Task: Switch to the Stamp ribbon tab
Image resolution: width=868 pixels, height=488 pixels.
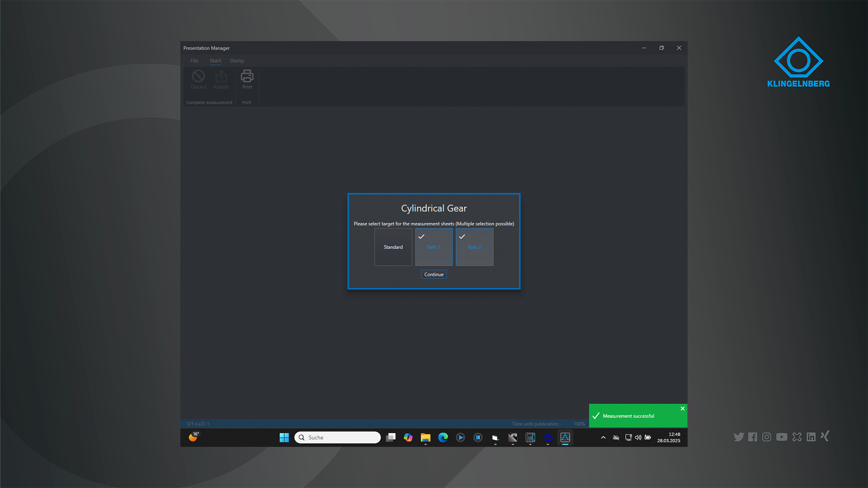Action: pyautogui.click(x=236, y=61)
